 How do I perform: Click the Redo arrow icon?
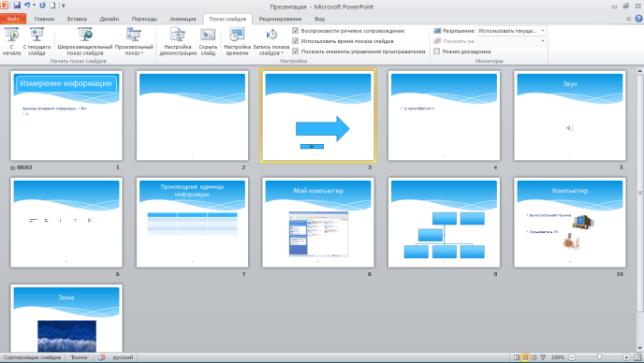click(x=42, y=6)
